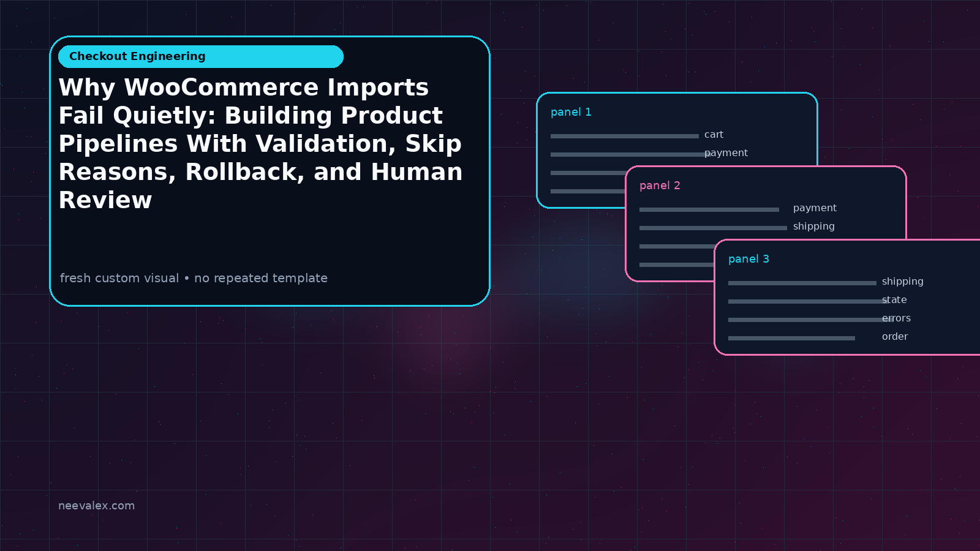The height and width of the screenshot is (551, 980).
Task: Click 'errors' label in panel 3
Action: [896, 318]
